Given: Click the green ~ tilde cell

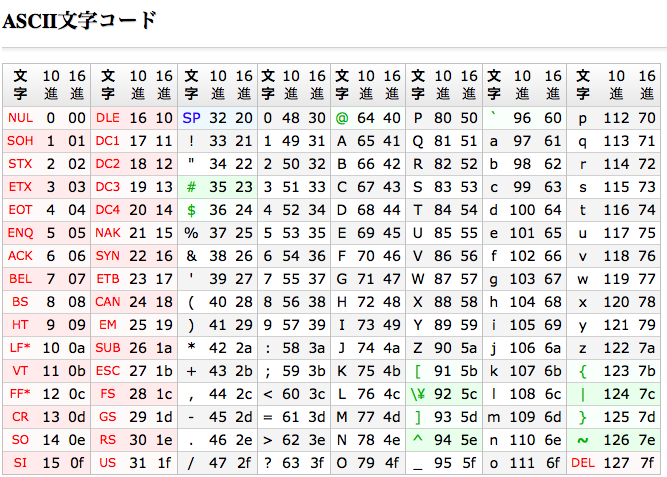Looking at the screenshot, I should point(583,440).
